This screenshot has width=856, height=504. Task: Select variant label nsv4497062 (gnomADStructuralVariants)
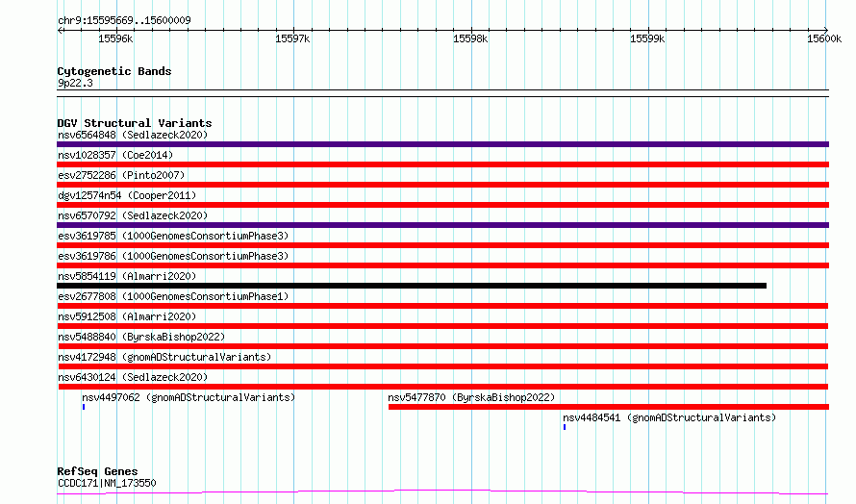click(189, 397)
